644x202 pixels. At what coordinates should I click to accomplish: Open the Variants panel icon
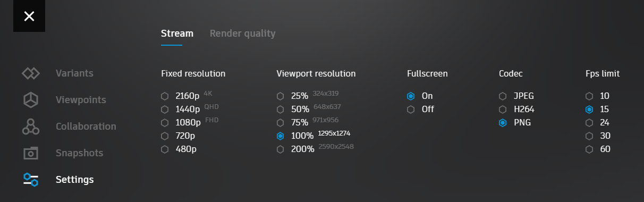(31, 73)
